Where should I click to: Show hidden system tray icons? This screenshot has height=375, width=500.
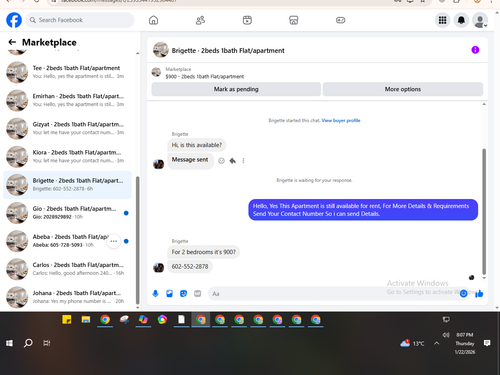436,343
